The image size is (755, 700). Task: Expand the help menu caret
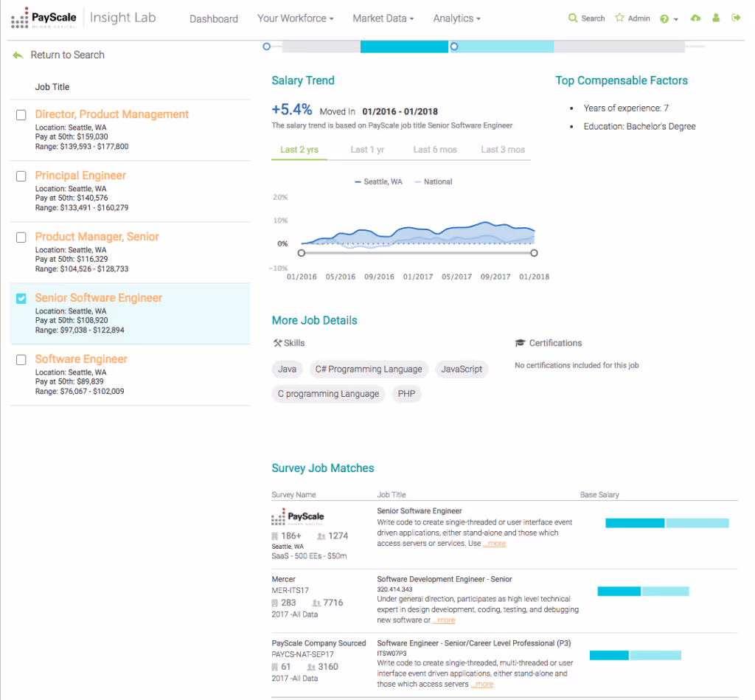coord(676,19)
